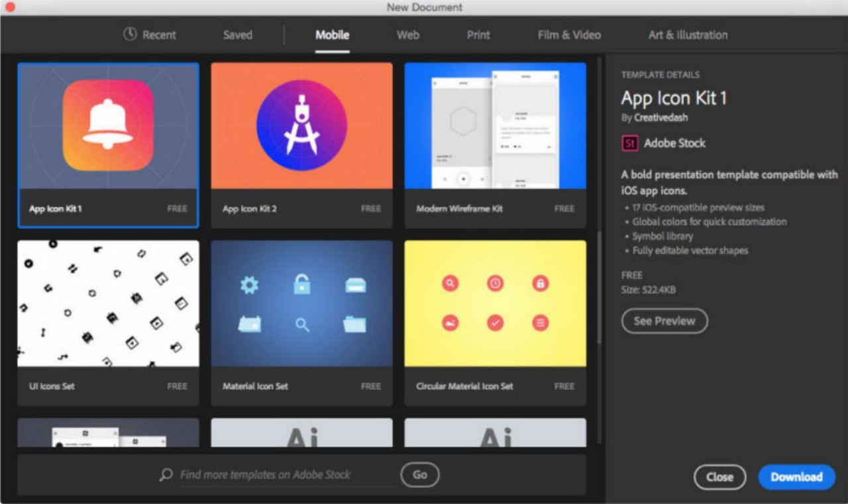Click the Symbol library bullet text

tap(662, 236)
